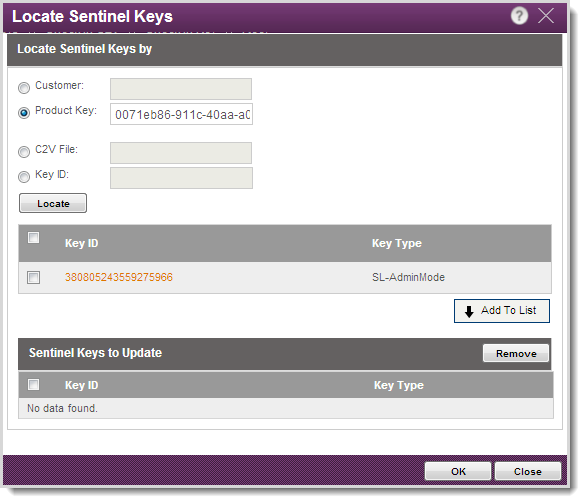This screenshot has width=585, height=503.
Task: Click the 'No data found.' message row
Action: pos(286,408)
